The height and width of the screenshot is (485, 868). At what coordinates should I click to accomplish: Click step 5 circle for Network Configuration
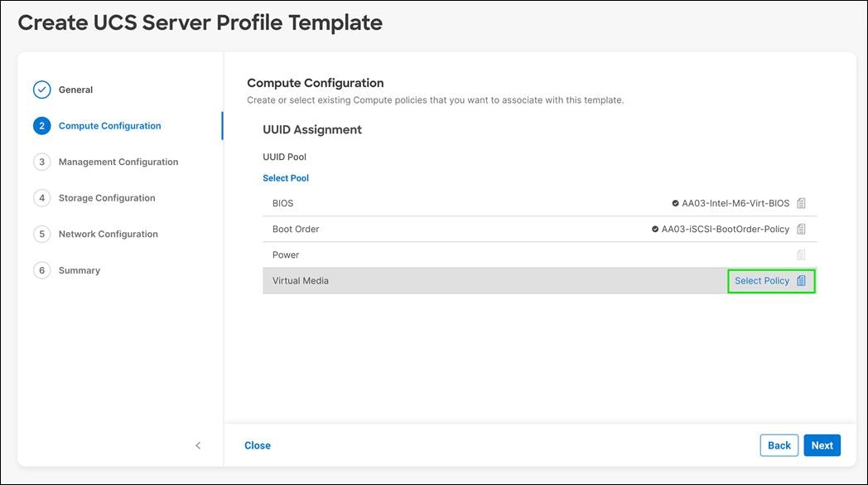click(x=42, y=234)
